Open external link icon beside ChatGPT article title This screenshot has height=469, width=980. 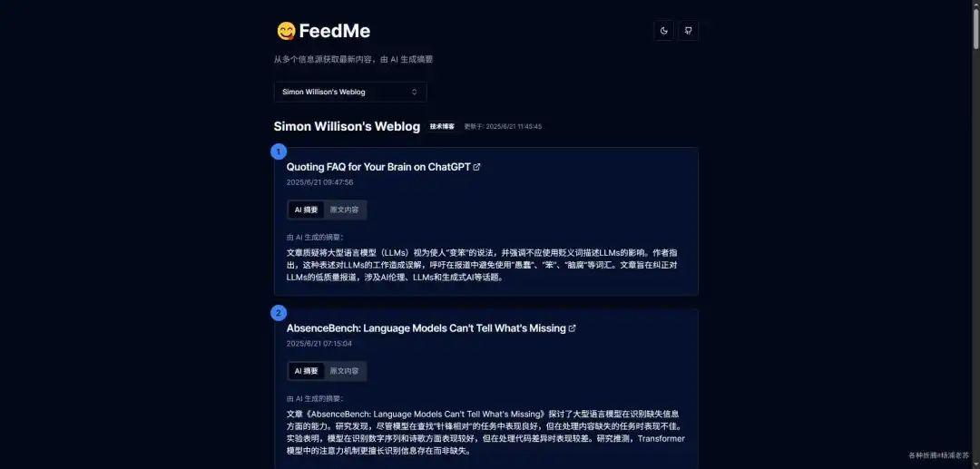[477, 167]
